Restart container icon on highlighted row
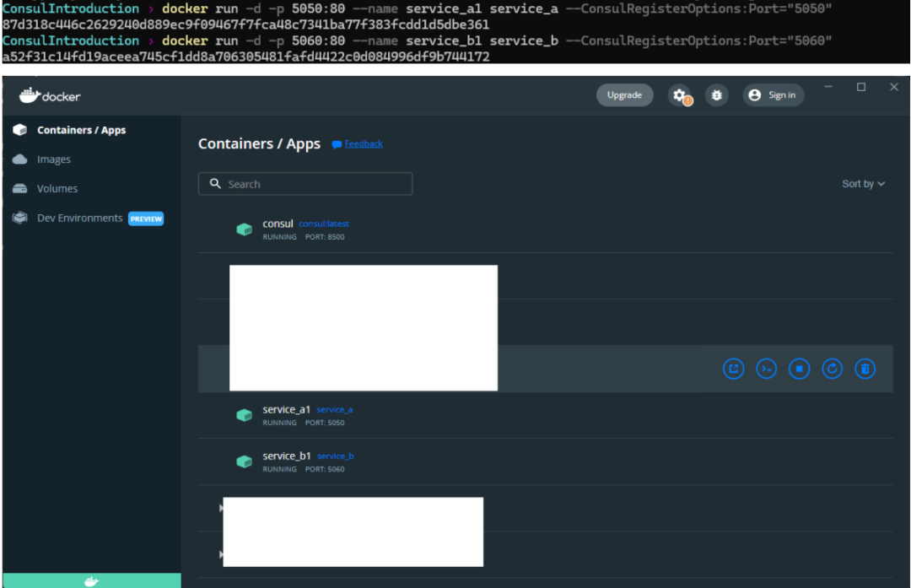Screen dimensions: 911x588 832,369
